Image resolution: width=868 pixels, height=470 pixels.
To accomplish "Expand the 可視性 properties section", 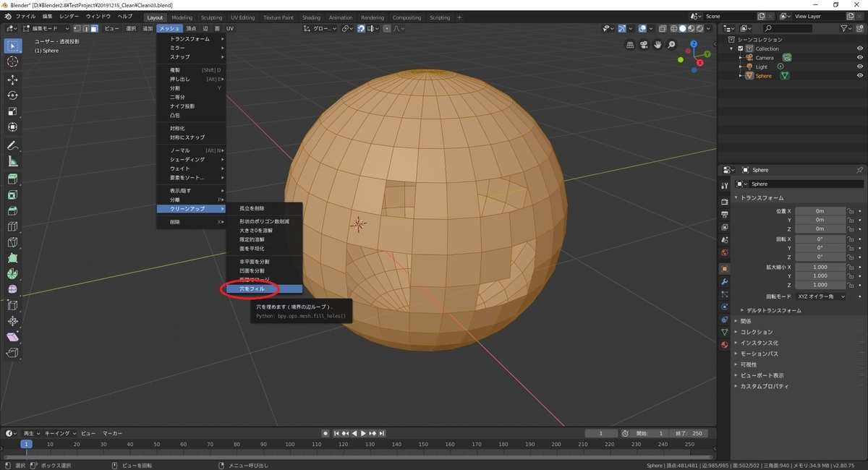I will click(x=748, y=364).
